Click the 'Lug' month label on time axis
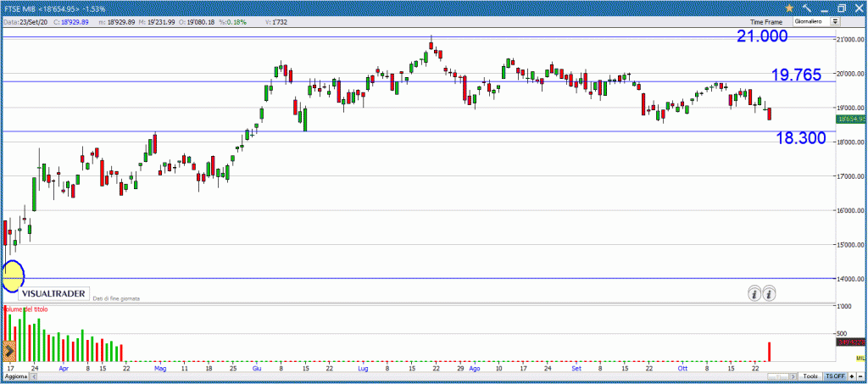 363,368
